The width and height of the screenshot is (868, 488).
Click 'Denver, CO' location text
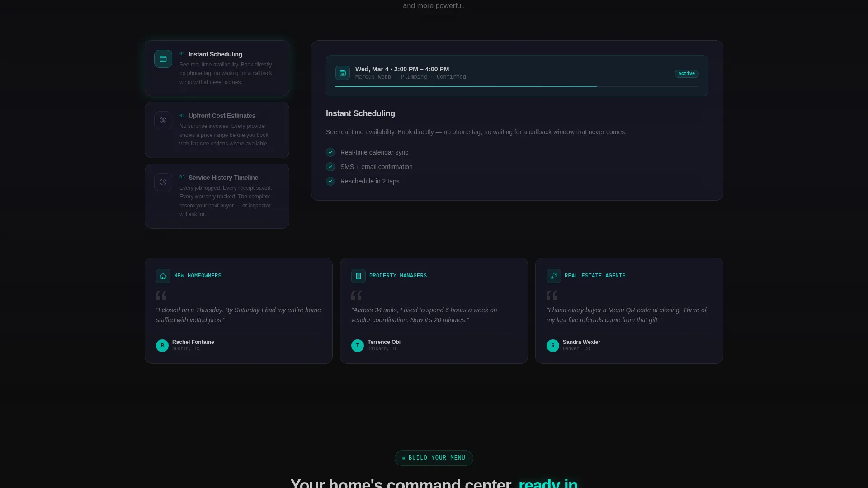(x=576, y=349)
